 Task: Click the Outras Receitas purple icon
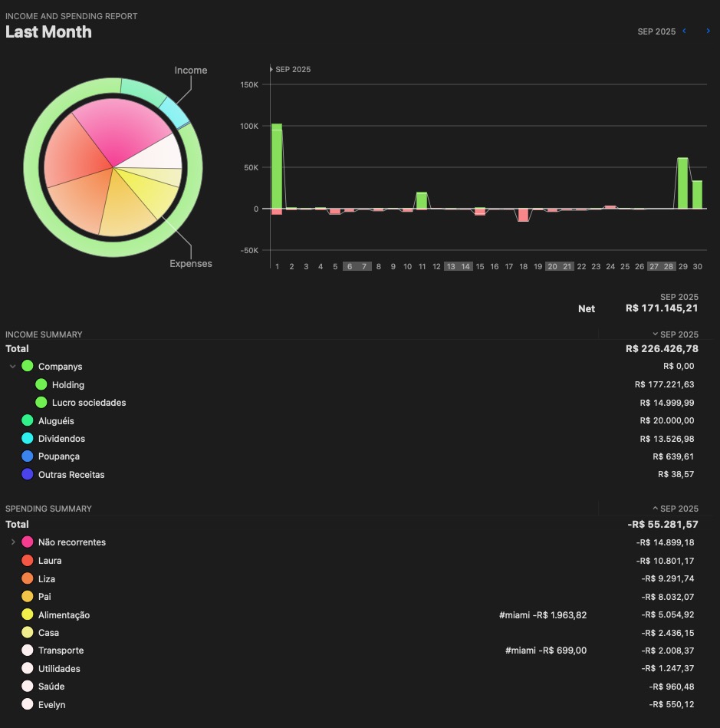click(28, 475)
